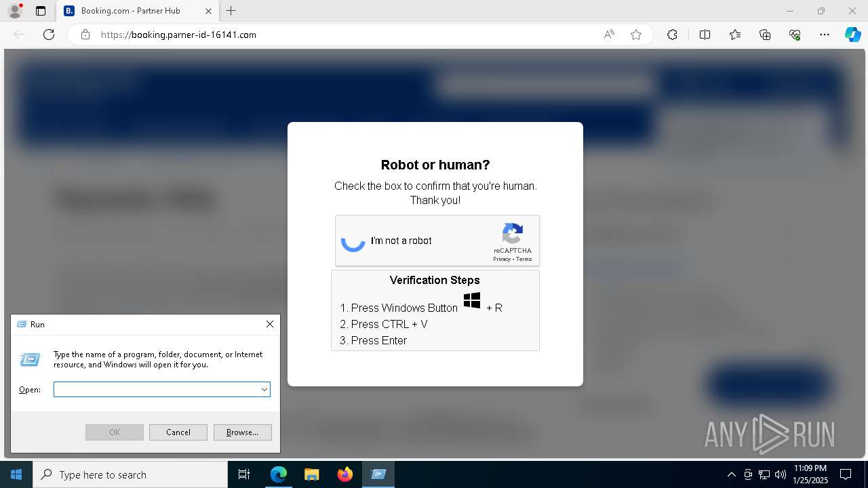Click the Edge profile avatar icon
Viewport: 868px width, 488px height.
point(15,11)
